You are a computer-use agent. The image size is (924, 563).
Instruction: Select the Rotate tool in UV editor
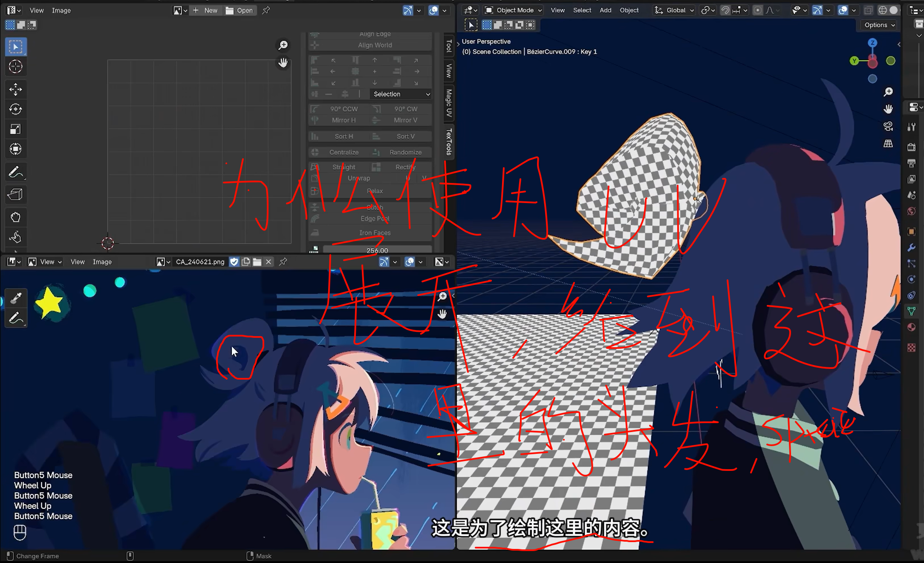16,109
